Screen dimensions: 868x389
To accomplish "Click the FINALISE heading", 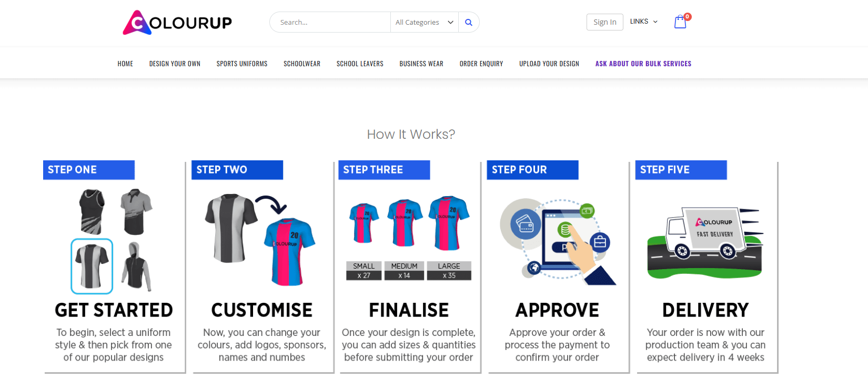I will pos(409,310).
